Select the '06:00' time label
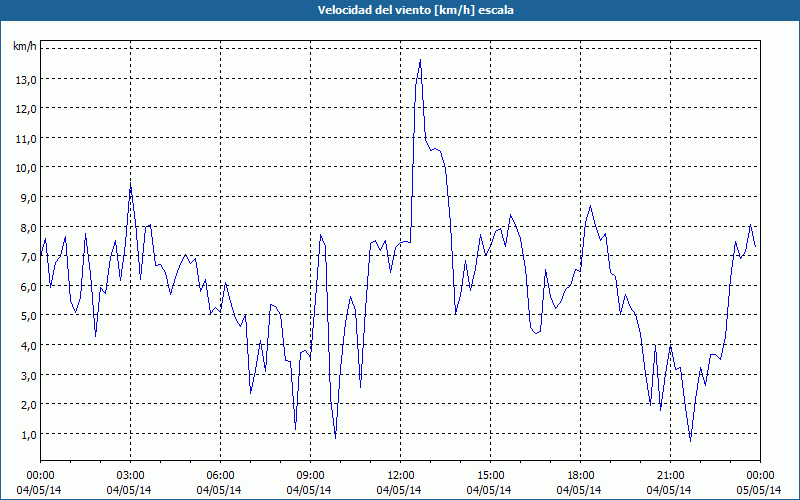 220,476
